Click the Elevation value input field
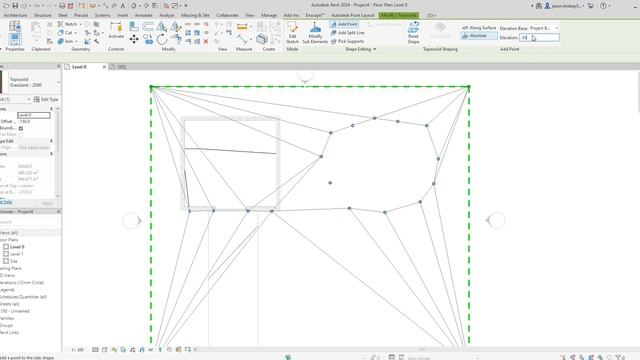Viewport: 640px width, 360px height. click(539, 38)
